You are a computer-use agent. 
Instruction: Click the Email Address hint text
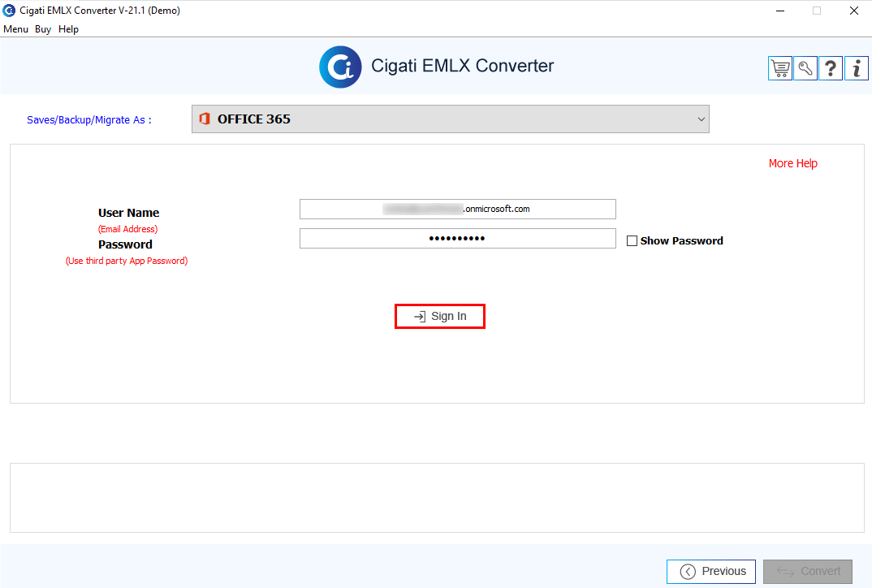click(128, 229)
